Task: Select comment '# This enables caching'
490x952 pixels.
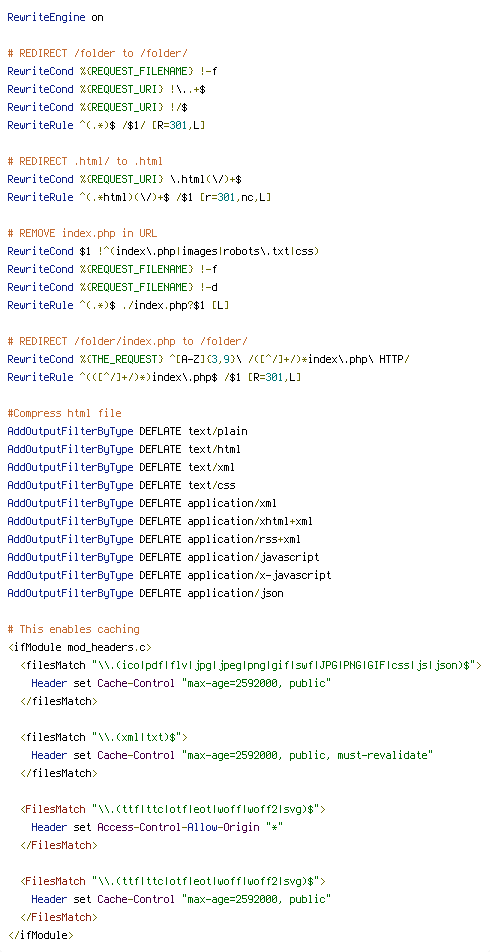Action: click(x=73, y=629)
